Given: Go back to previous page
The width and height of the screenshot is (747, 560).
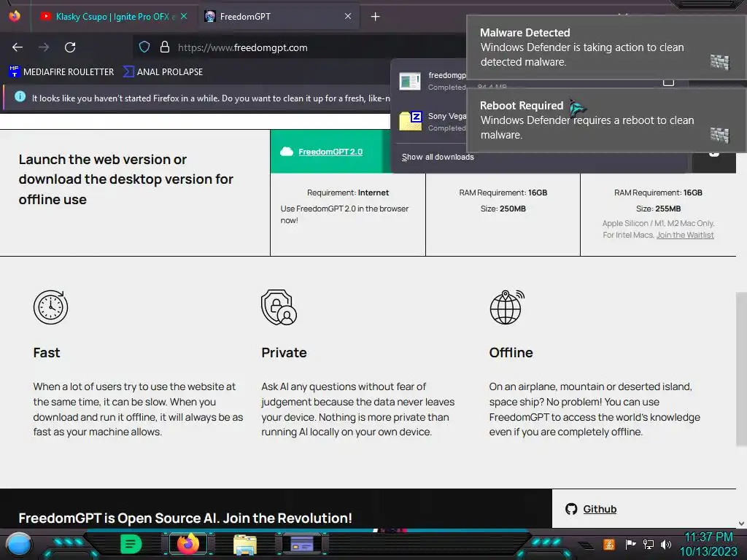Looking at the screenshot, I should [x=18, y=47].
